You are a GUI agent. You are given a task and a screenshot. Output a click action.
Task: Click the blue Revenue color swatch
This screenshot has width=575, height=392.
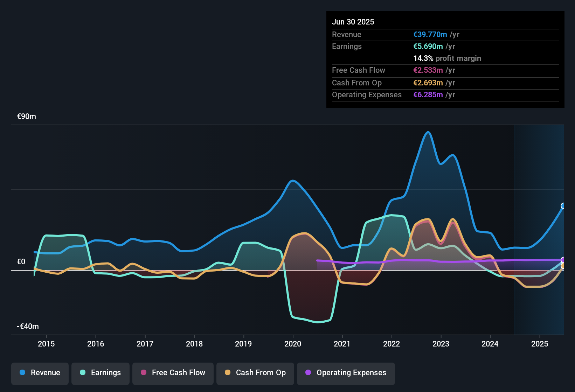(x=22, y=373)
